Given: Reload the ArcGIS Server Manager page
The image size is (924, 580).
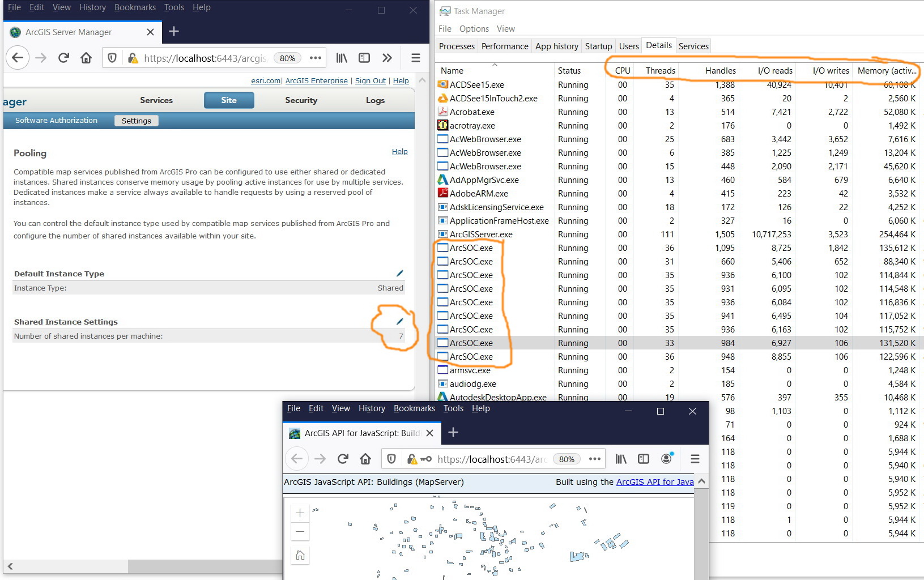Looking at the screenshot, I should coord(63,58).
